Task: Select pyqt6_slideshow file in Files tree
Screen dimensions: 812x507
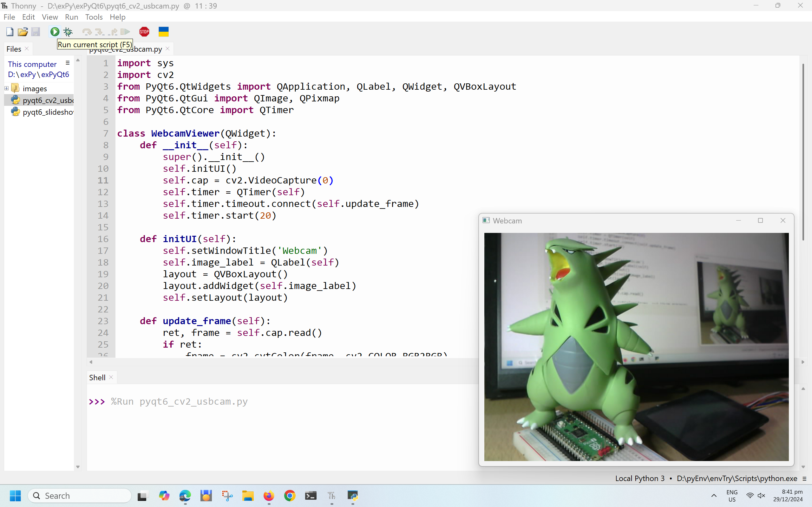Action: click(48, 112)
